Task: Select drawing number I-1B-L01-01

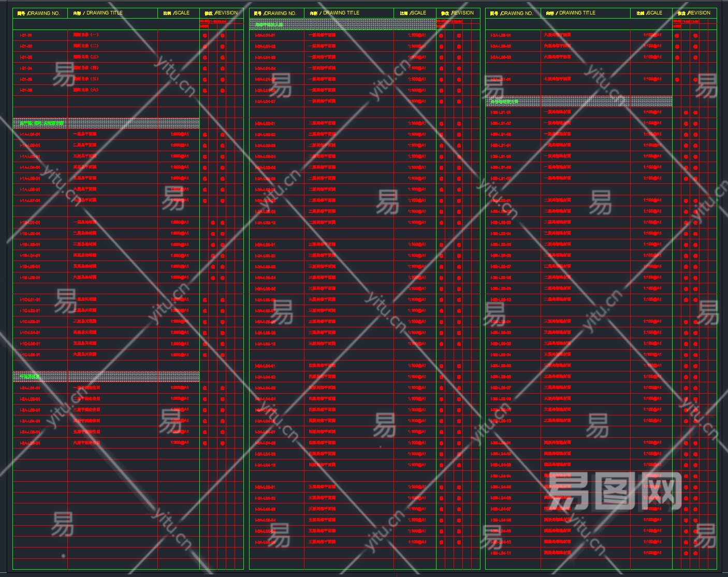Action: click(x=30, y=223)
